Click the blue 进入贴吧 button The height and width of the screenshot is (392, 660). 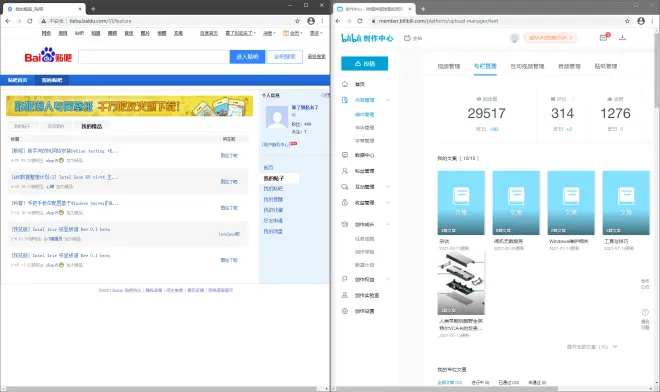pos(247,56)
